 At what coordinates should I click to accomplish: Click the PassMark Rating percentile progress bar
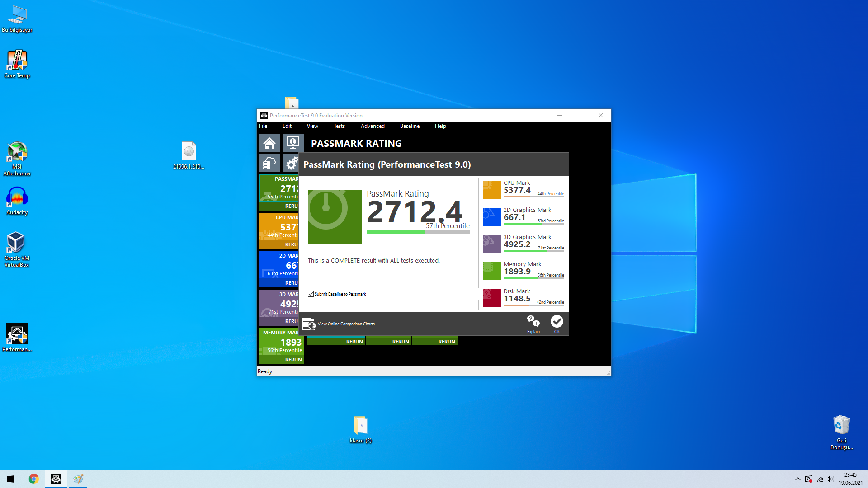(x=418, y=232)
